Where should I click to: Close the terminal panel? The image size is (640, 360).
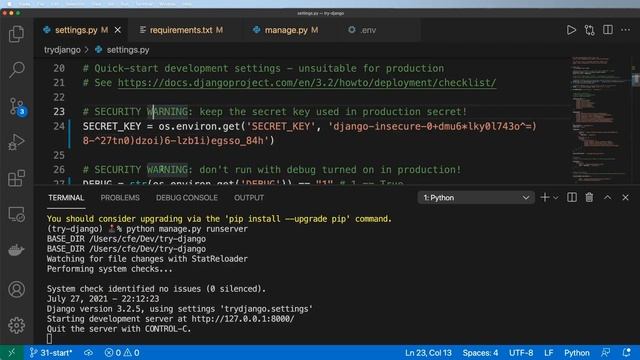click(x=625, y=198)
